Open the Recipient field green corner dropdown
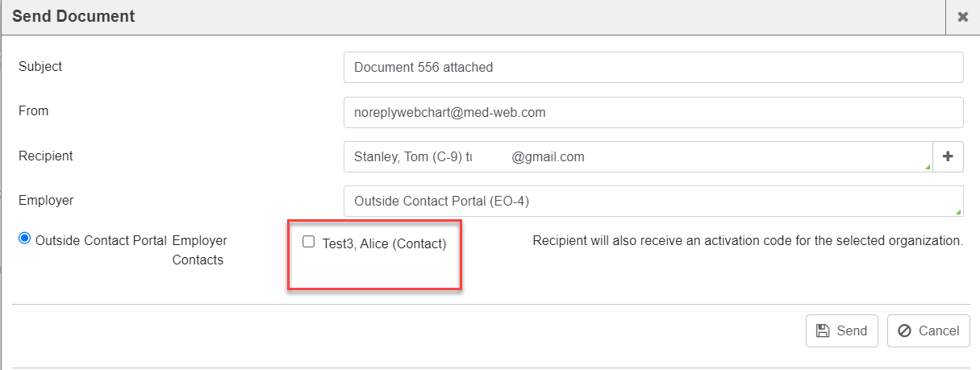Image resolution: width=980 pixels, height=370 pixels. click(927, 168)
